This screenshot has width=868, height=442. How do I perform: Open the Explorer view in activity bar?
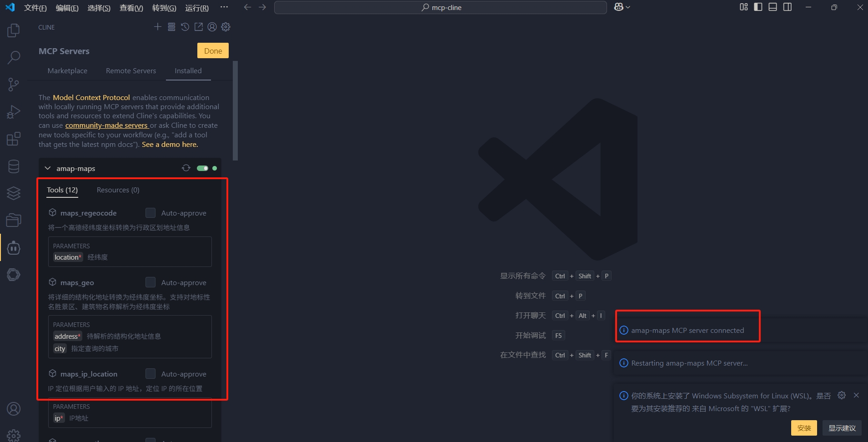click(14, 30)
